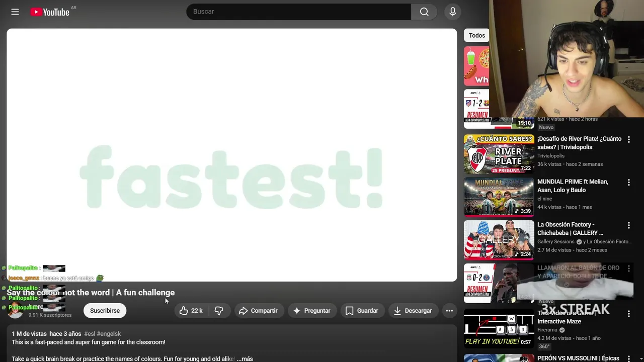Open options for LLAMARON AL BALÓN DE ORO video
The image size is (644, 362).
coord(628,269)
